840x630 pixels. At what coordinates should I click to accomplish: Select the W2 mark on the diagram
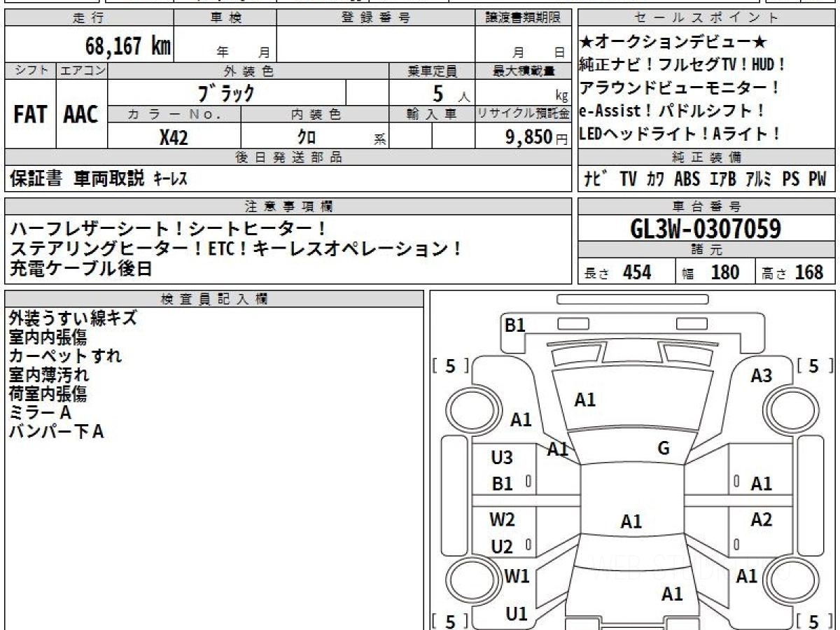pyautogui.click(x=502, y=519)
